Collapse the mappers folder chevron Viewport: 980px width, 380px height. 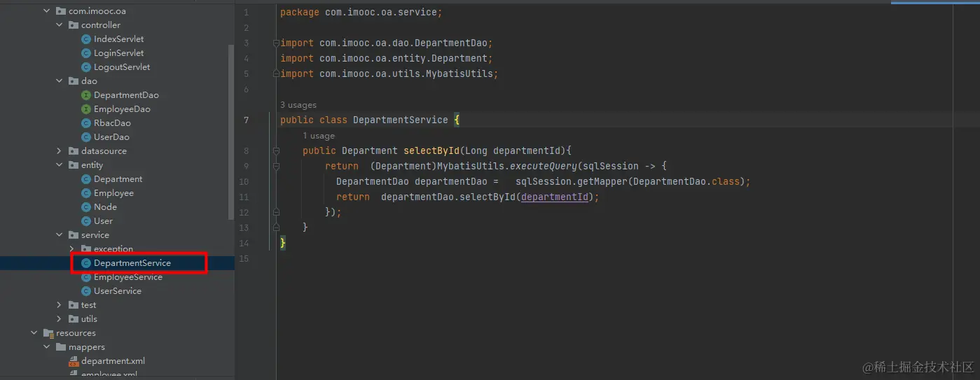click(47, 347)
